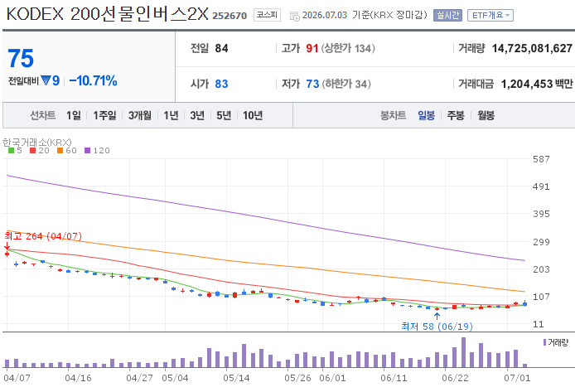Click the 시가 value 83
Image resolution: width=575 pixels, height=392 pixels.
coord(221,84)
